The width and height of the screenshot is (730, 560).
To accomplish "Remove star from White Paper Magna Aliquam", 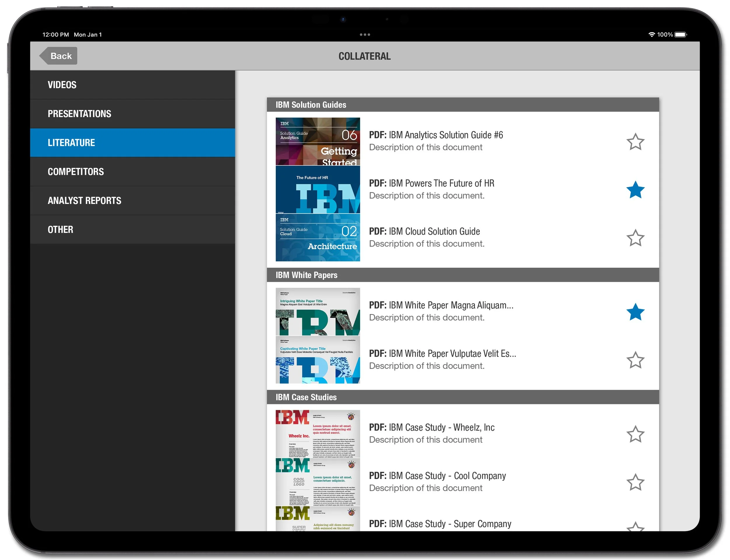I will 635,312.
